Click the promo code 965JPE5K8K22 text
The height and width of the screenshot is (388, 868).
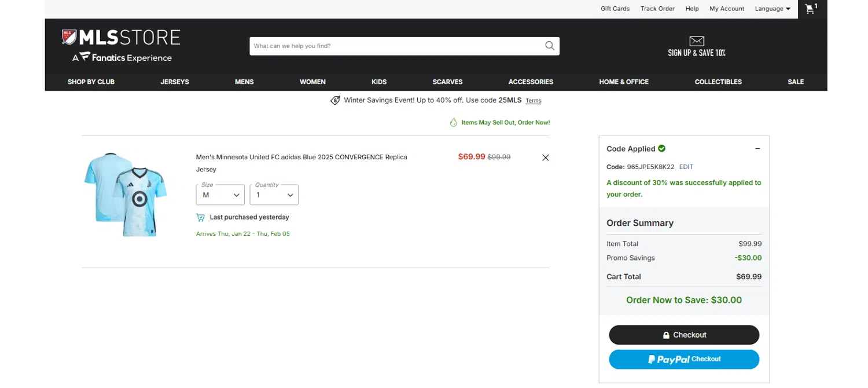pyautogui.click(x=650, y=167)
